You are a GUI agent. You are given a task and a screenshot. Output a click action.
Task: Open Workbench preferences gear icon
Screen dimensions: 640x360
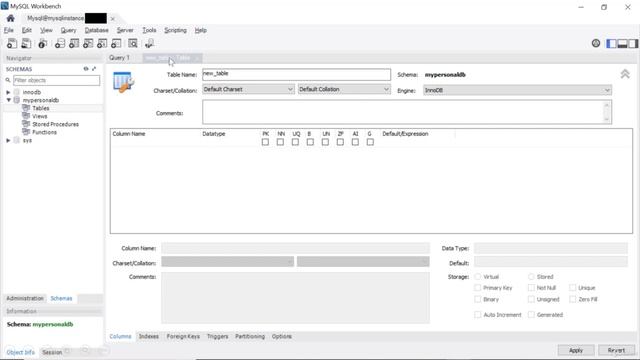596,43
